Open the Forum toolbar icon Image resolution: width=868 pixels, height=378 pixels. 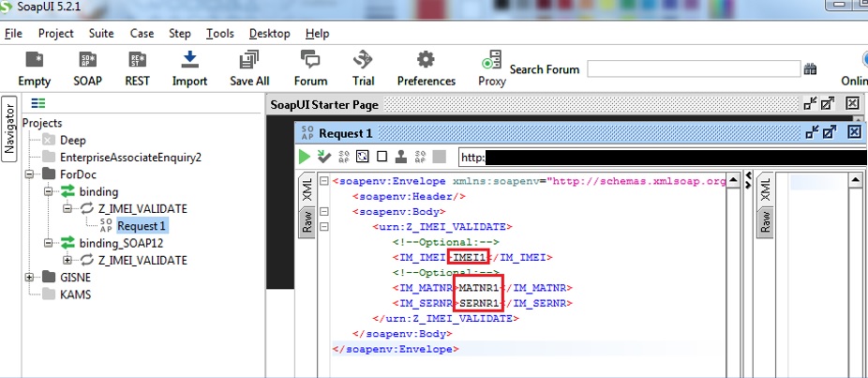click(310, 61)
